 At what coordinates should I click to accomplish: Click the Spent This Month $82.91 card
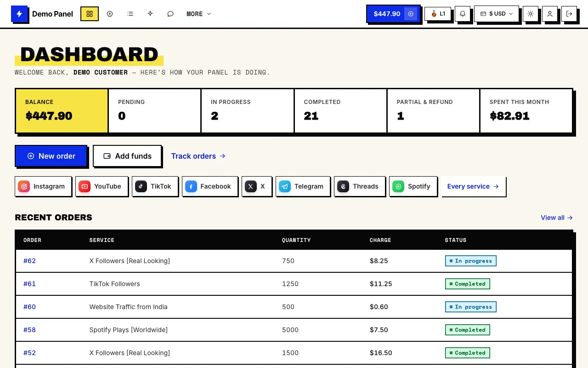526,111
